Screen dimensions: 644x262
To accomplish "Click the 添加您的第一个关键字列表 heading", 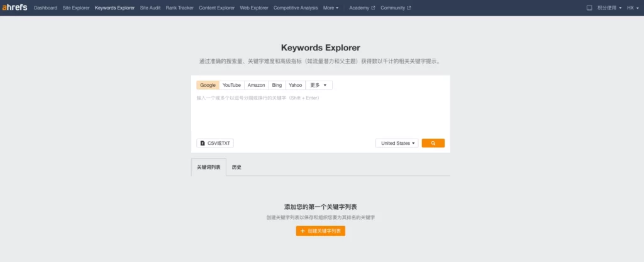I will (320, 207).
